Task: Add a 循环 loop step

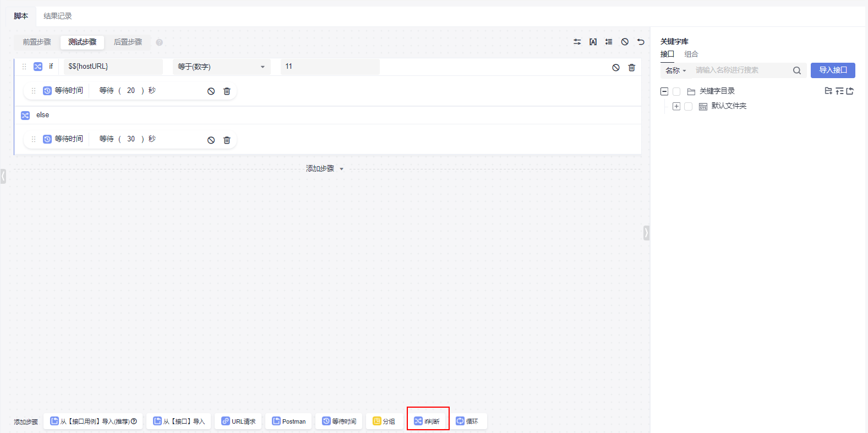Action: point(468,421)
